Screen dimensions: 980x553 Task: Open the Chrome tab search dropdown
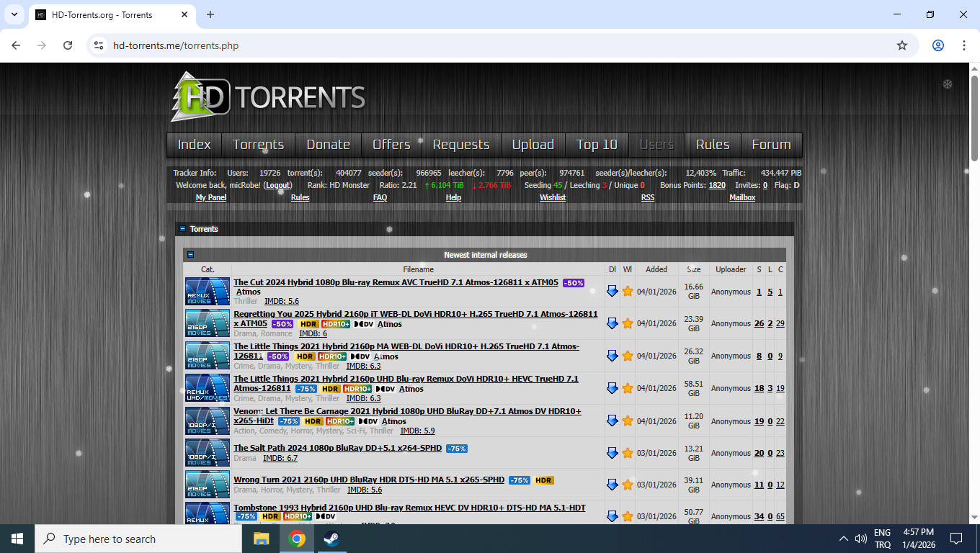click(x=14, y=14)
